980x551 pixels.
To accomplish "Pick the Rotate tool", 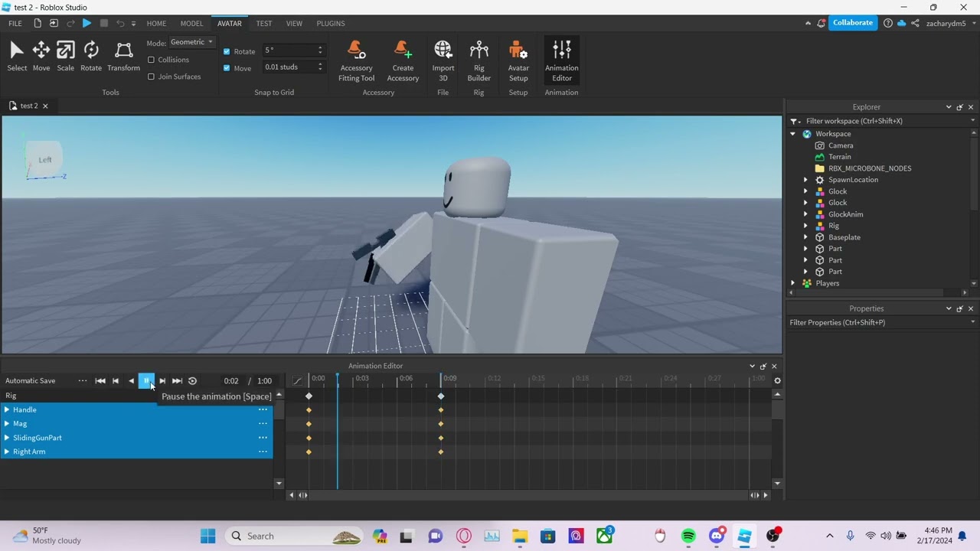I will 91,57.
